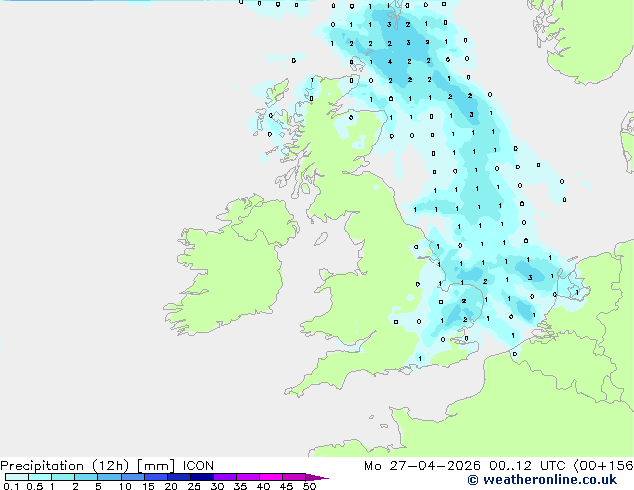
Task: Select the 35–40 mm legend swatch
Action: (248, 477)
